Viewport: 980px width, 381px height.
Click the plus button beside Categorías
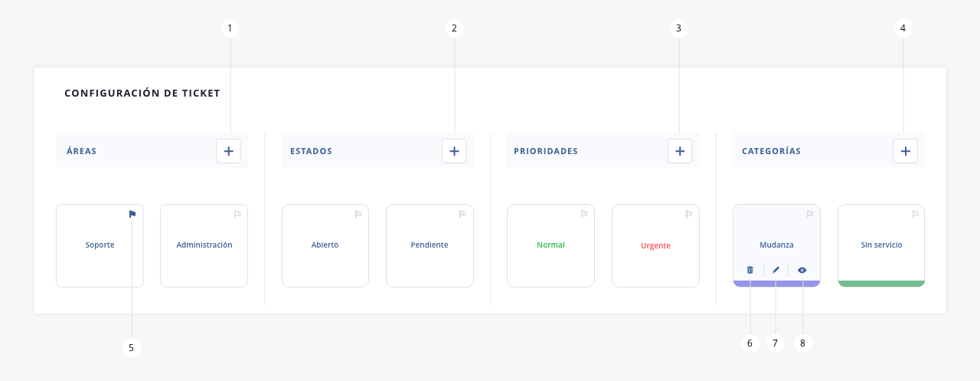tap(905, 151)
